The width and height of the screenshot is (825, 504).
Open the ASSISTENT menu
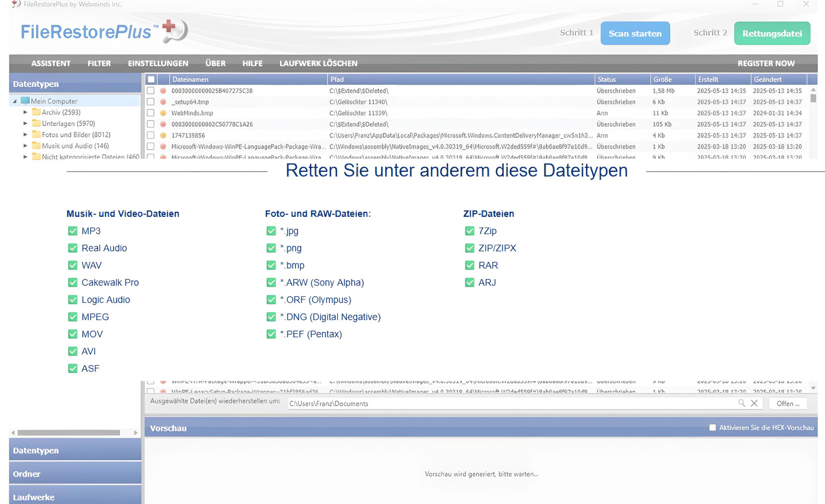[51, 63]
